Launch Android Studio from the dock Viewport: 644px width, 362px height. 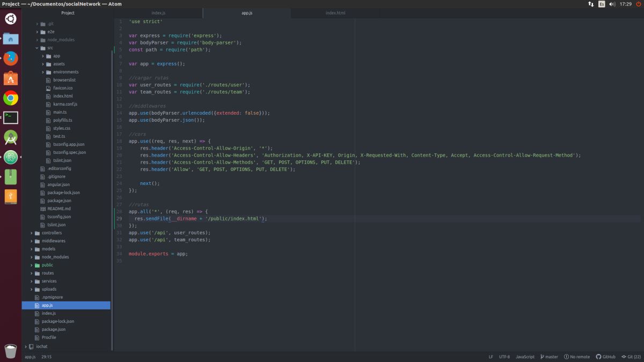(x=10, y=137)
